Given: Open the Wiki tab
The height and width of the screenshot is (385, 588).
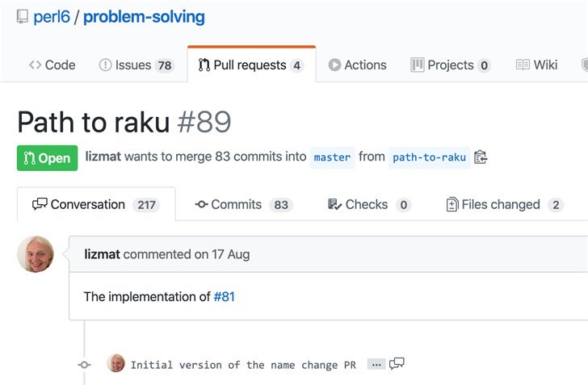Looking at the screenshot, I should coord(536,65).
